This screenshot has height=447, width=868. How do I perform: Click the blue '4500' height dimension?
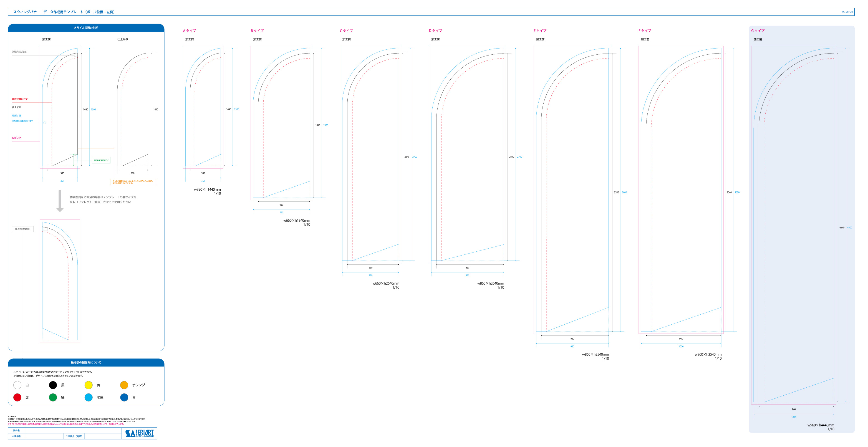coord(850,228)
